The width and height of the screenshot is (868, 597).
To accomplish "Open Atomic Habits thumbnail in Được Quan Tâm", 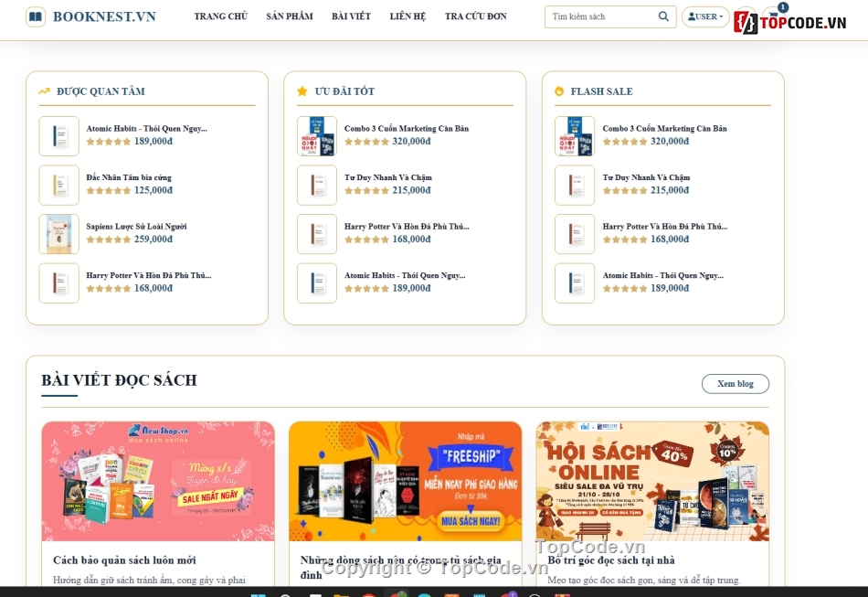I will click(x=59, y=136).
